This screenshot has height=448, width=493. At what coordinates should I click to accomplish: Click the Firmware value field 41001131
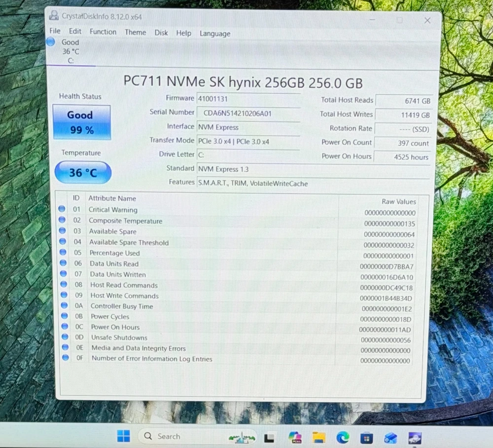[x=248, y=98]
